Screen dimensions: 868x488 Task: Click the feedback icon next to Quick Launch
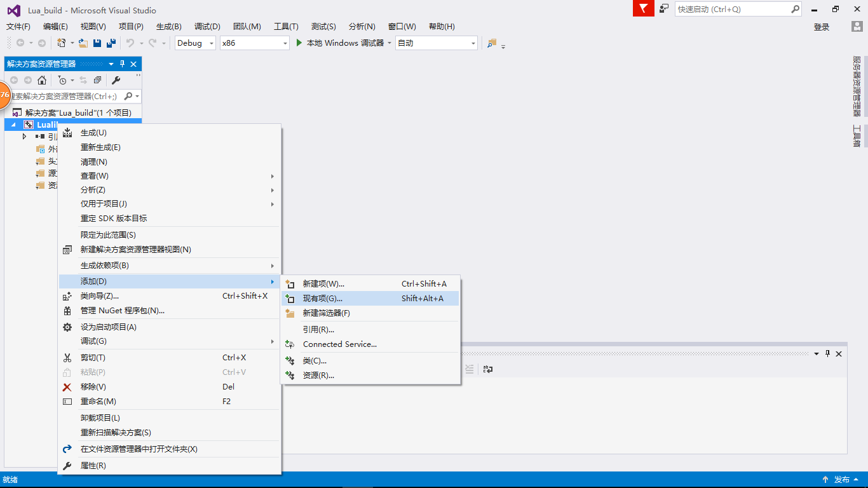click(x=664, y=8)
